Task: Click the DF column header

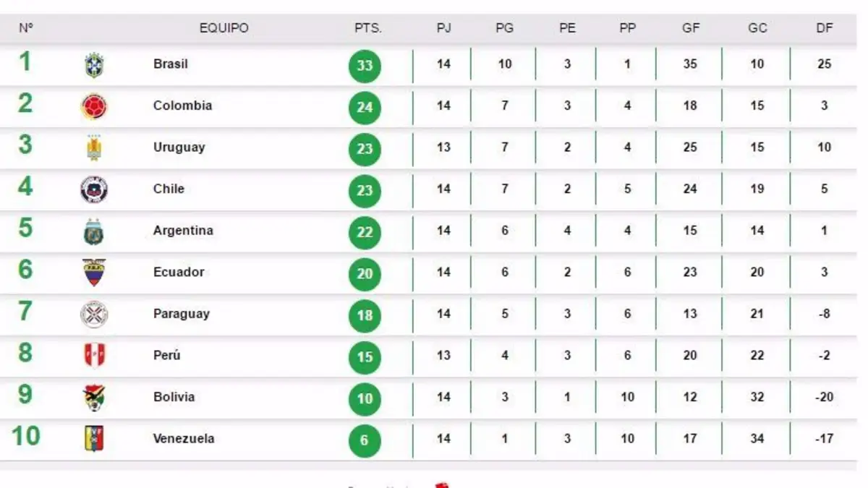Action: click(825, 28)
